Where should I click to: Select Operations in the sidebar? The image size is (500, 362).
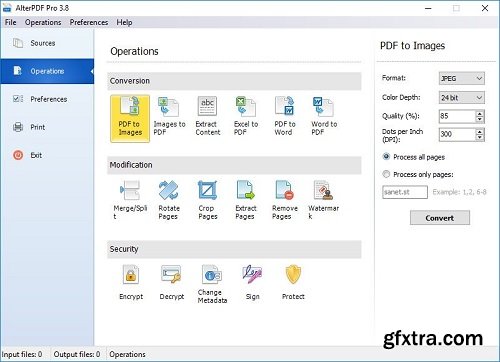47,71
